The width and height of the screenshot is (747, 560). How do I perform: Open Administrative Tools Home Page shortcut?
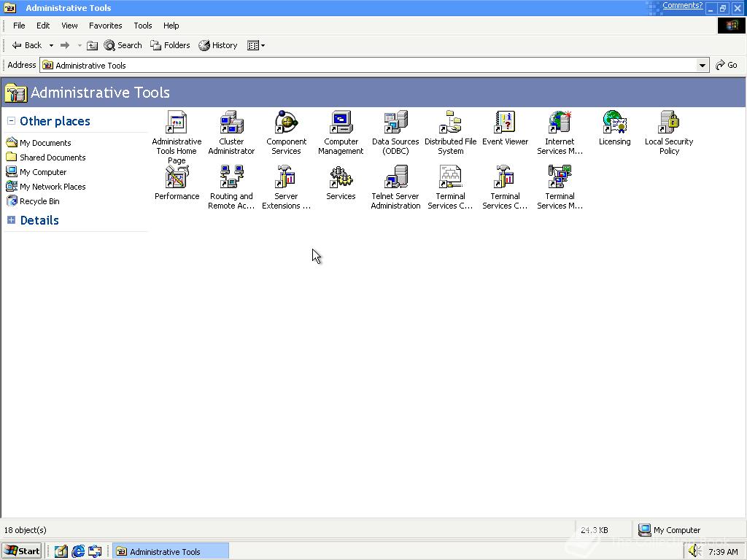[x=177, y=122]
